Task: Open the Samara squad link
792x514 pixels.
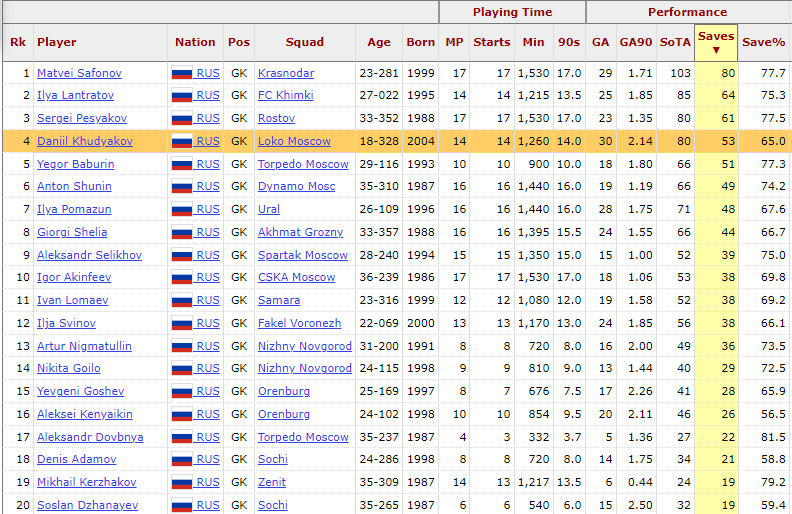Action: click(x=279, y=300)
